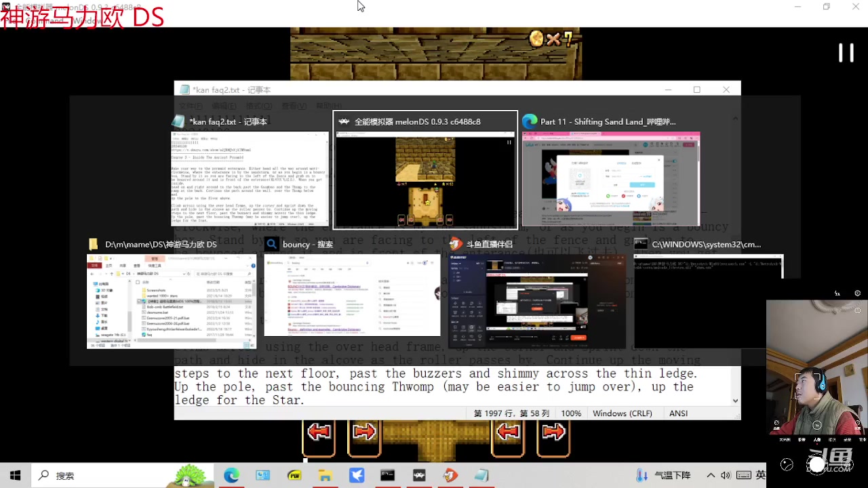Click the cmd icon beside C:\WINDOWS\system32 title
Image resolution: width=868 pixels, height=488 pixels.
tap(641, 245)
